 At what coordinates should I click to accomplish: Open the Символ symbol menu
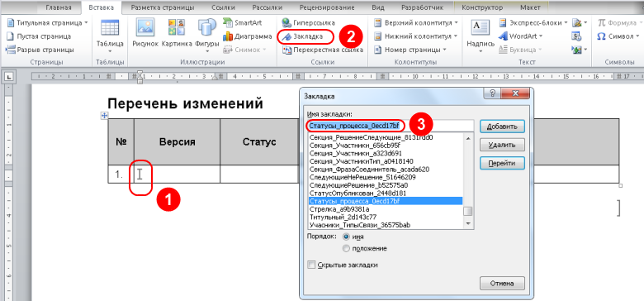(618, 36)
